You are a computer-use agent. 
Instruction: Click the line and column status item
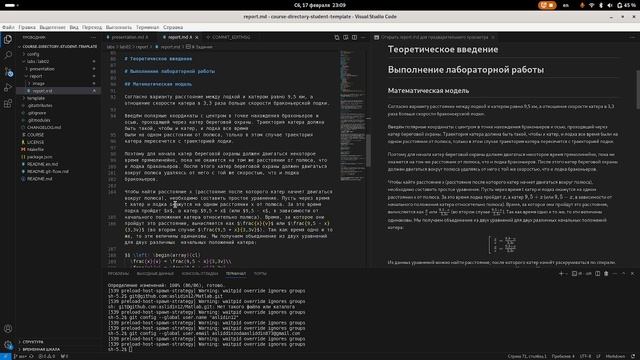pyautogui.click(x=527, y=356)
